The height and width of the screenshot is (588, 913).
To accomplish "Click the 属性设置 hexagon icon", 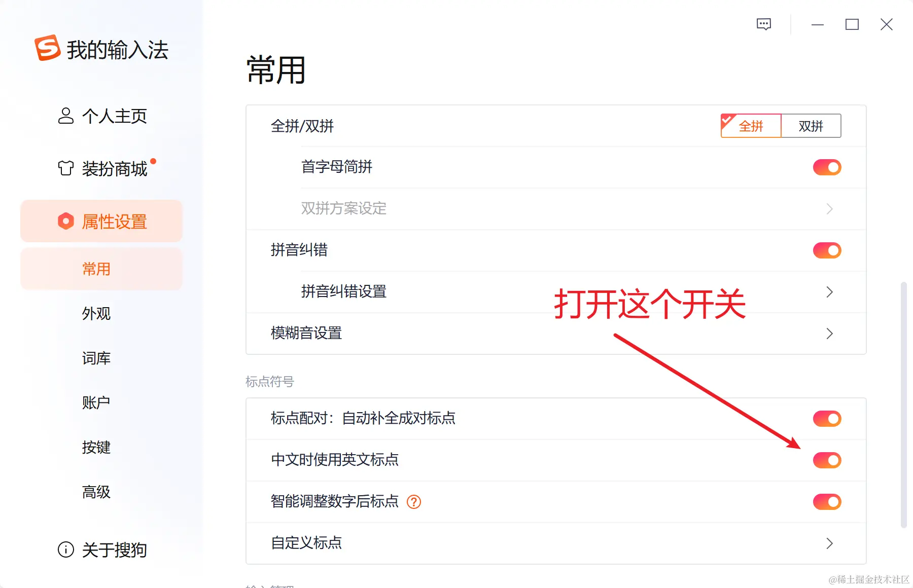I will click(66, 221).
